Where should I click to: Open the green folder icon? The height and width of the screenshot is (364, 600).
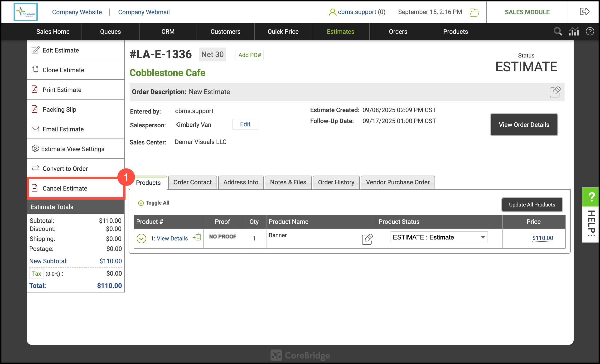[474, 12]
